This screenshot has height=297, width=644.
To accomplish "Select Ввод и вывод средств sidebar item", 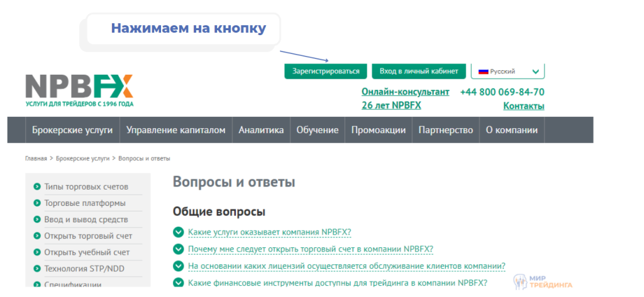I will pyautogui.click(x=86, y=220).
